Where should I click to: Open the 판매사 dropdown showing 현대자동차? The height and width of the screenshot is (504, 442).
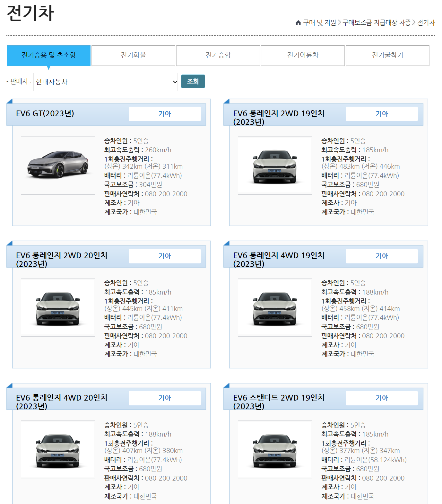point(106,82)
